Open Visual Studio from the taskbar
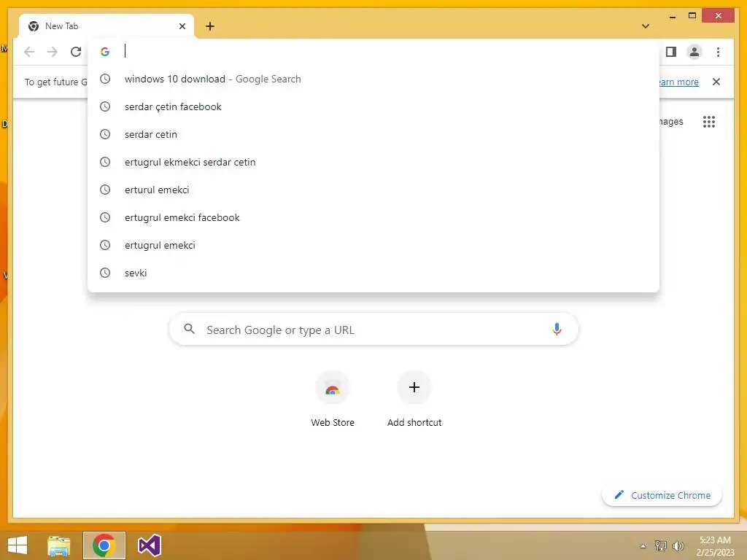This screenshot has width=747, height=560. coord(149,545)
